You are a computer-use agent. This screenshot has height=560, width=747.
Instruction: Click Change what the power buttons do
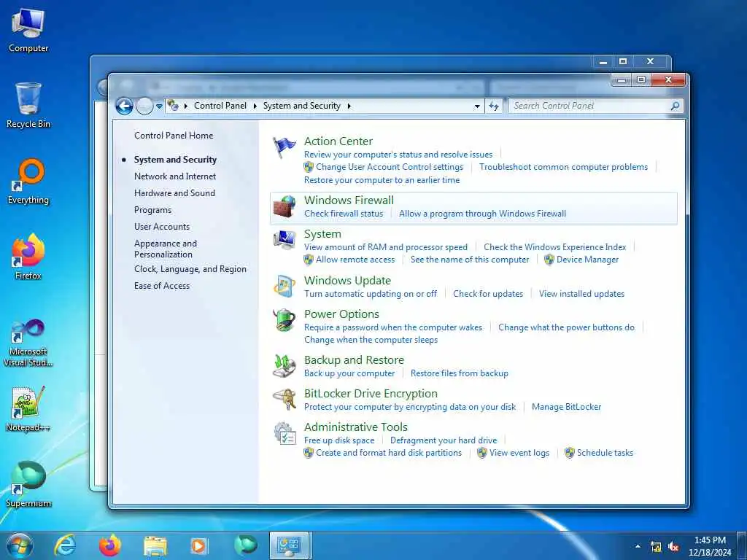[566, 327]
